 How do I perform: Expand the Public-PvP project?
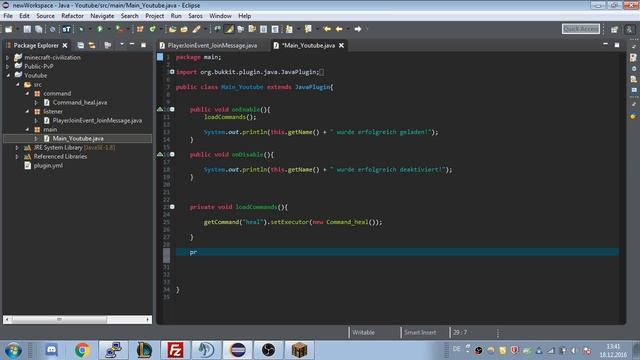coord(8,67)
